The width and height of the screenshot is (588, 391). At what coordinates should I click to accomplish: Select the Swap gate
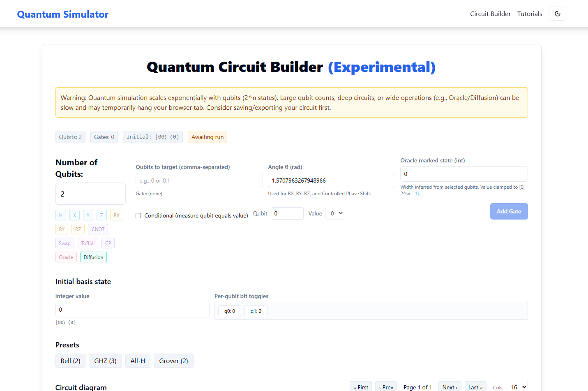click(65, 243)
